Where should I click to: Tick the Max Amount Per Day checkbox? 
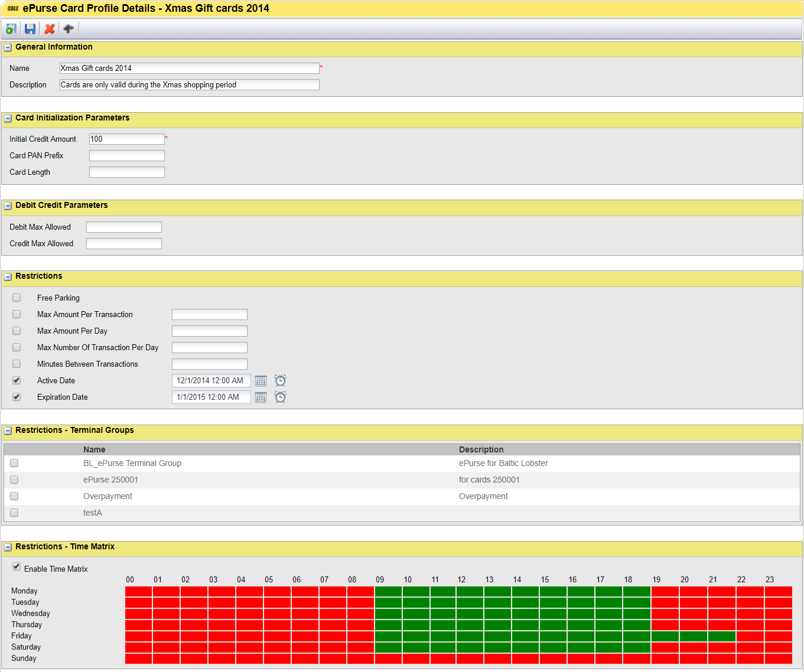point(17,331)
